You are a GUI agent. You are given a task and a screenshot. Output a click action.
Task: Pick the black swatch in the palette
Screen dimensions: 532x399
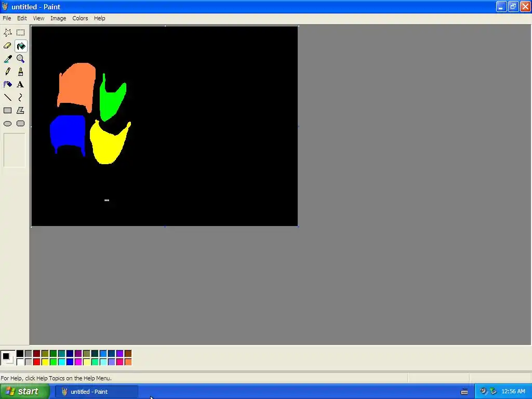(20, 353)
